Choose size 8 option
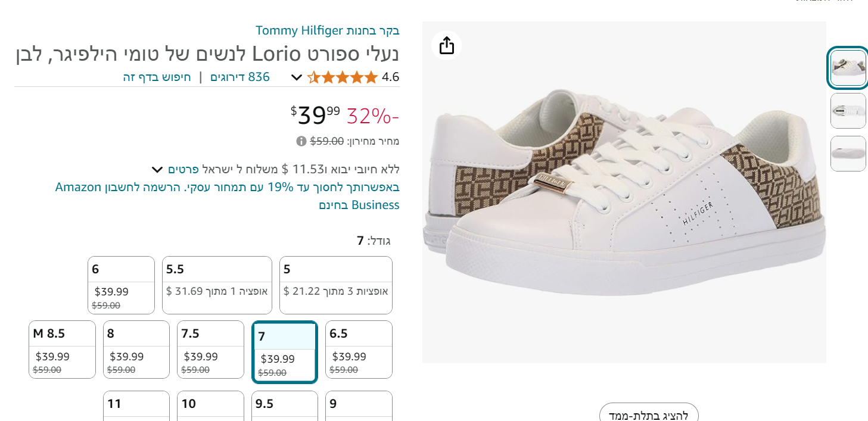 coord(136,350)
